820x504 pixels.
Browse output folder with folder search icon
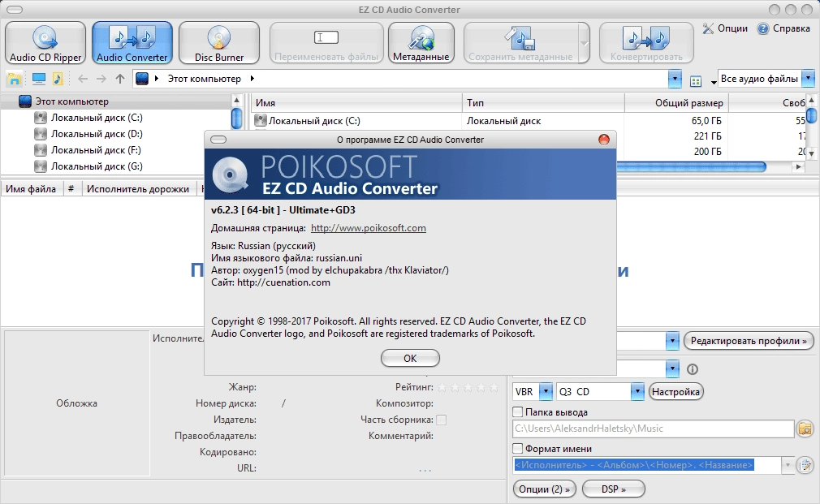(805, 429)
